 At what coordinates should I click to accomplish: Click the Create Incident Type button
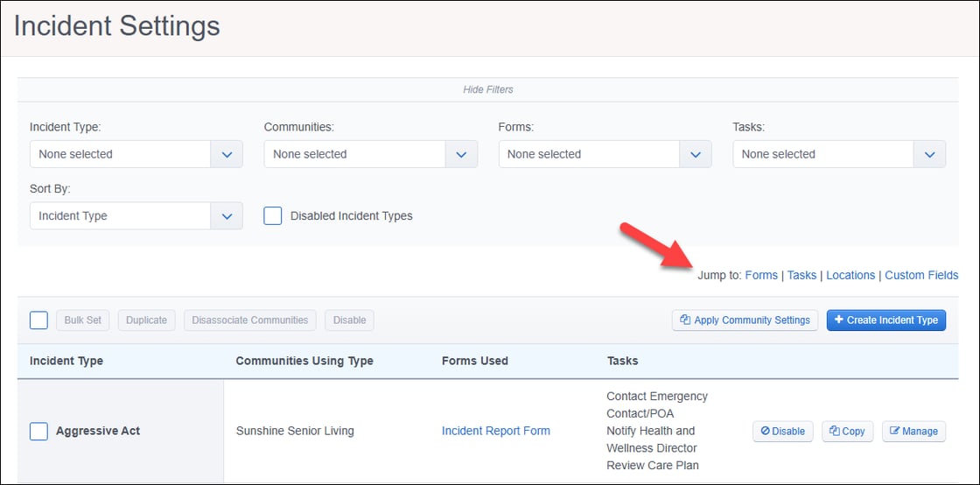pyautogui.click(x=886, y=320)
